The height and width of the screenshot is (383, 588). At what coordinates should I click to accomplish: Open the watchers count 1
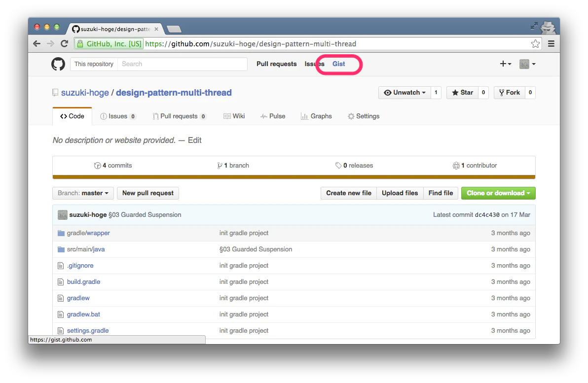click(x=436, y=93)
